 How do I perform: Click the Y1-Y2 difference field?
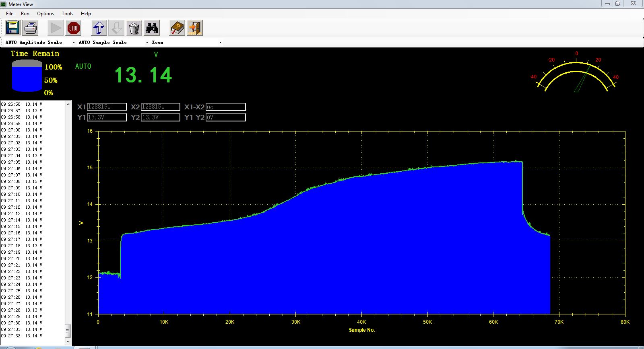pyautogui.click(x=225, y=117)
